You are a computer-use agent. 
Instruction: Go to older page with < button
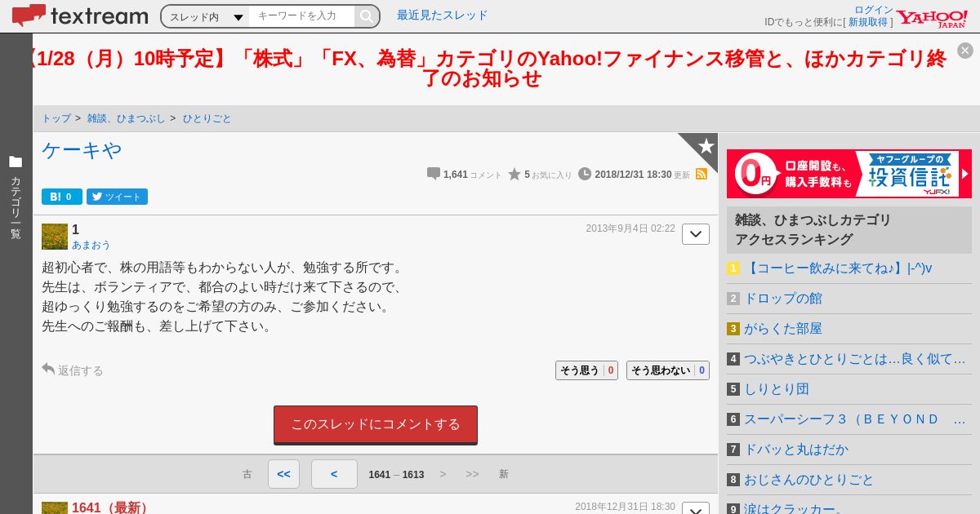coord(334,474)
